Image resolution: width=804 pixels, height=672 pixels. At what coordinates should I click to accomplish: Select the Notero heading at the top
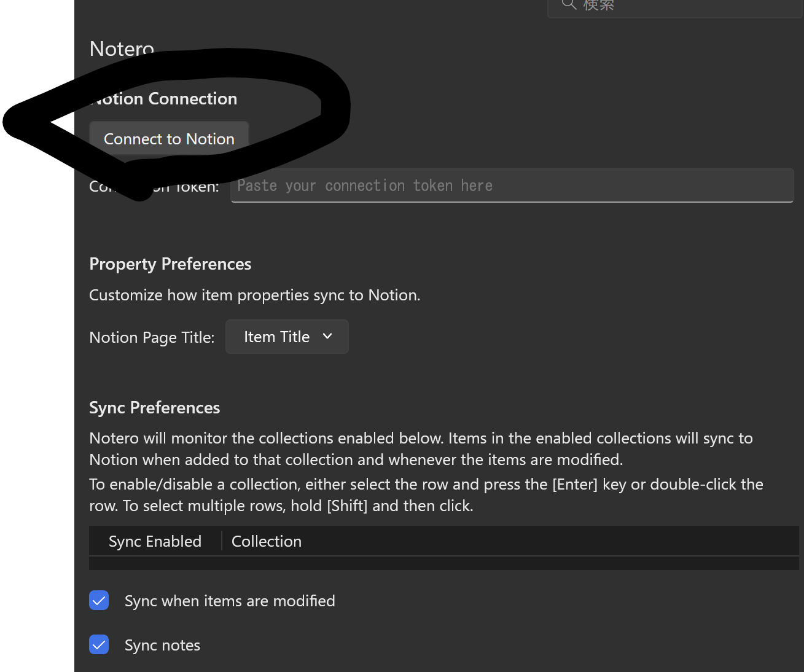pyautogui.click(x=122, y=49)
